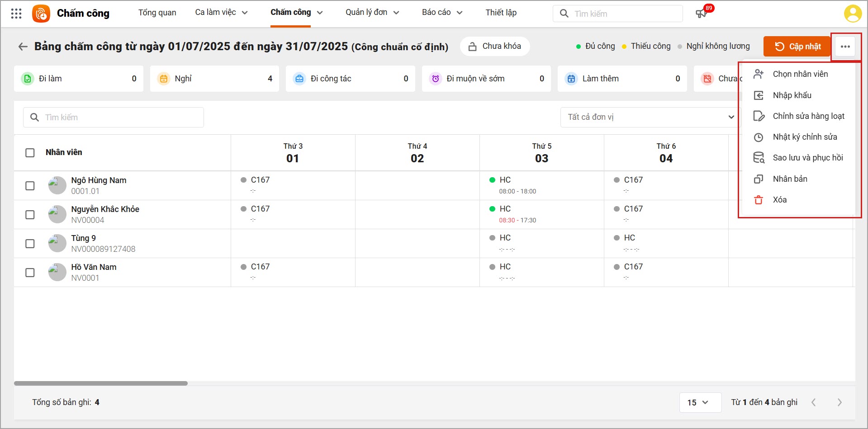This screenshot has height=429, width=868.
Task: Open the user profile avatar
Action: (852, 14)
